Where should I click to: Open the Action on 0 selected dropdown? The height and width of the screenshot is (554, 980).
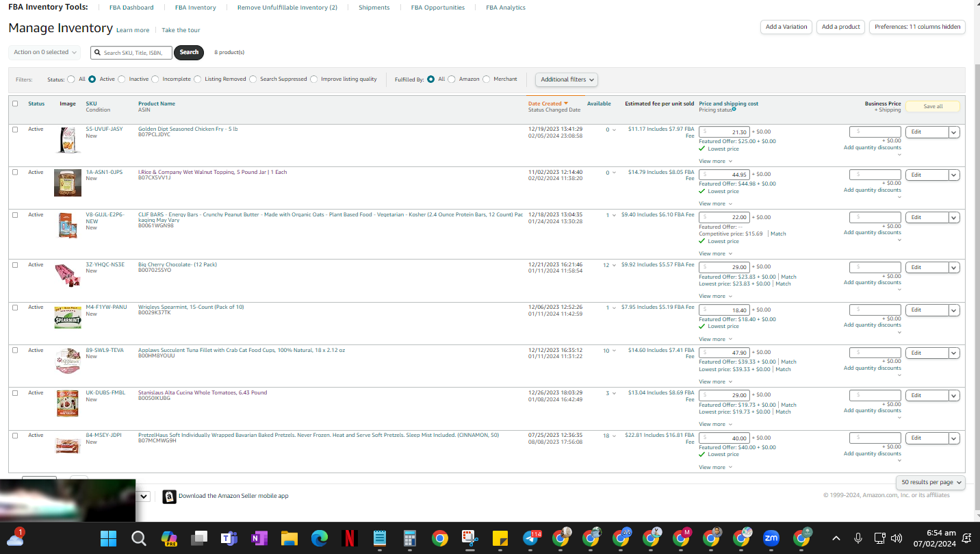(44, 52)
